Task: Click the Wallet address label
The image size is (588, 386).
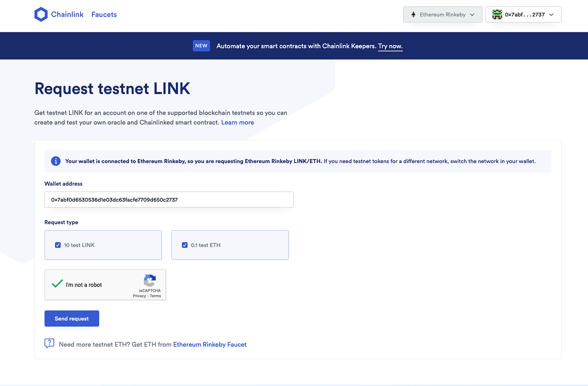Action: 63,184
